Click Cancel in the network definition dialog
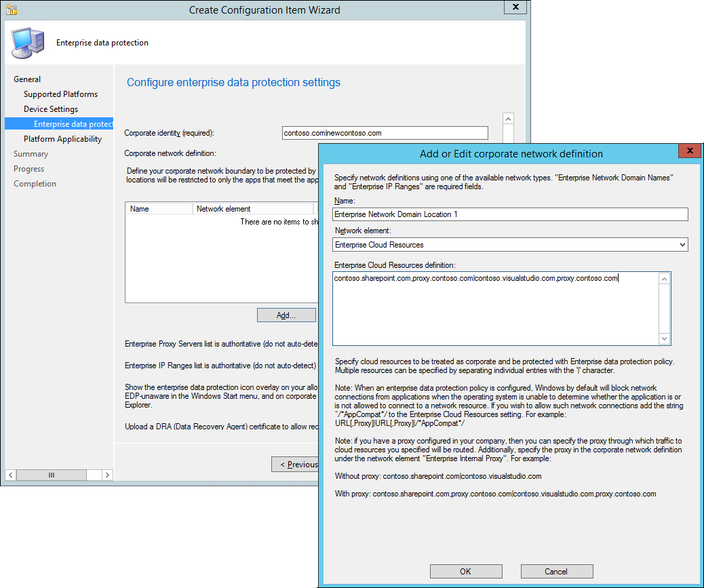This screenshot has width=704, height=588. coord(556,572)
